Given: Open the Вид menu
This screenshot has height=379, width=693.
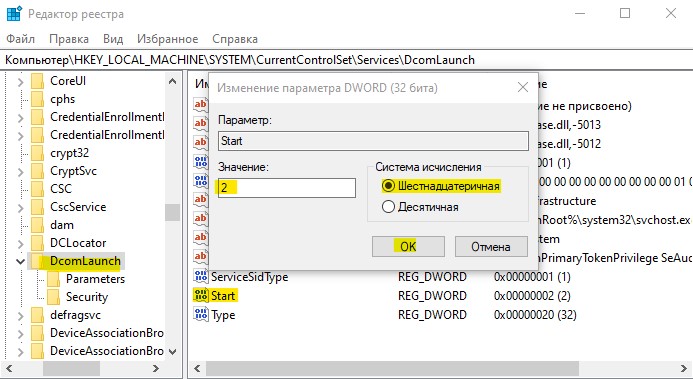Looking at the screenshot, I should (x=113, y=39).
